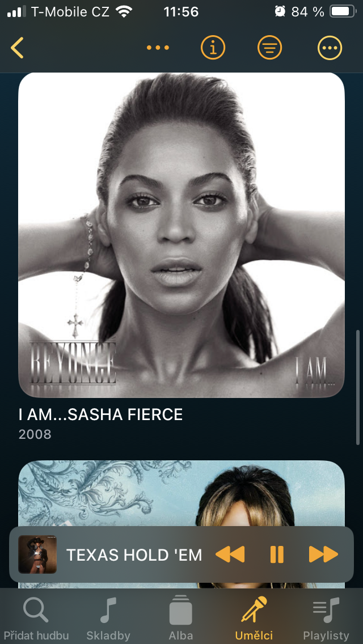Open the sort/filter lines icon
Screen dimensions: 363x644
tap(269, 48)
